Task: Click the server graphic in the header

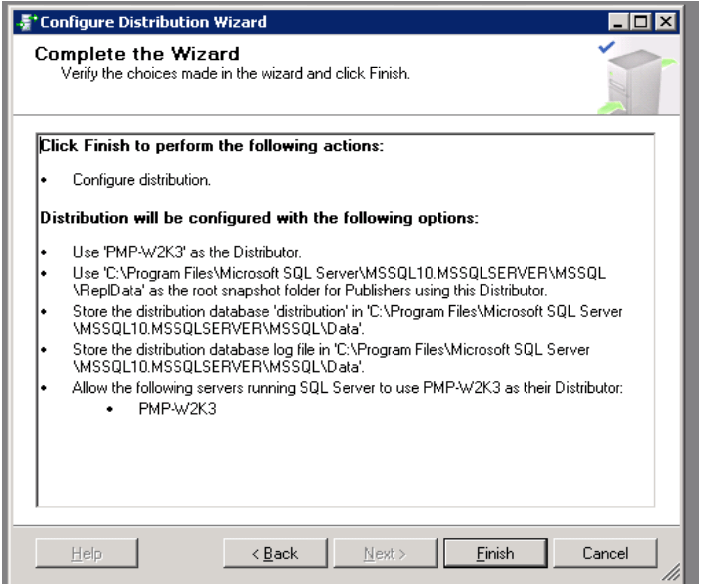Action: [x=634, y=80]
